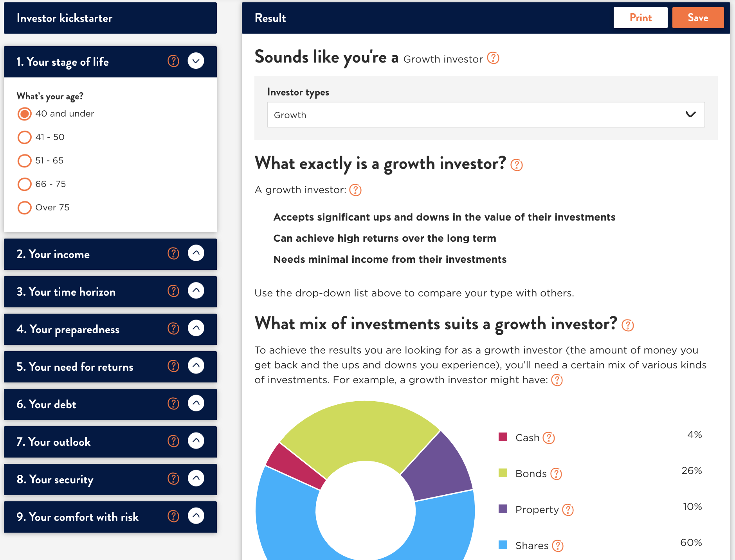Collapse the "Your stage of life" section
Viewport: 735px width, 560px height.
pyautogui.click(x=196, y=61)
